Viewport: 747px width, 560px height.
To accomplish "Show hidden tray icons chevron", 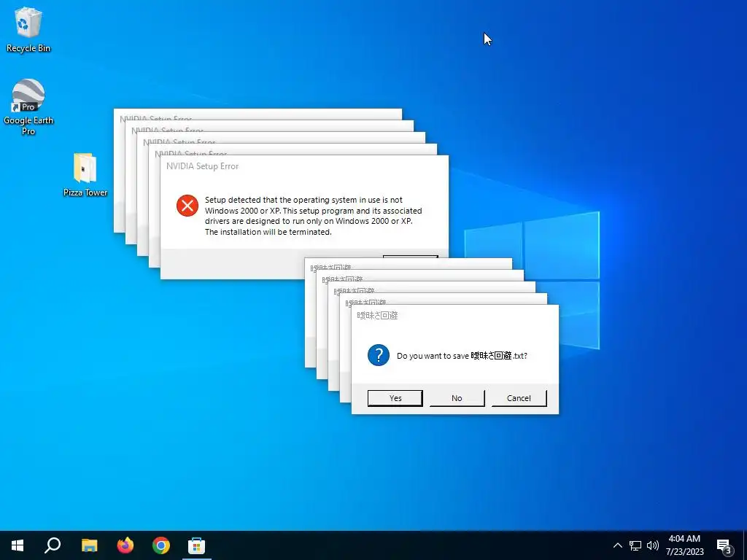I will (617, 545).
